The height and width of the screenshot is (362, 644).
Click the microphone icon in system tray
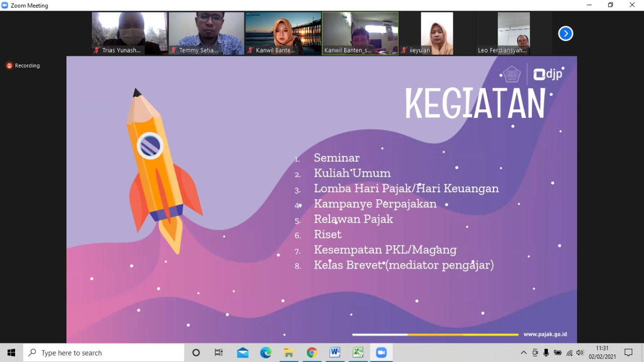coord(546,353)
